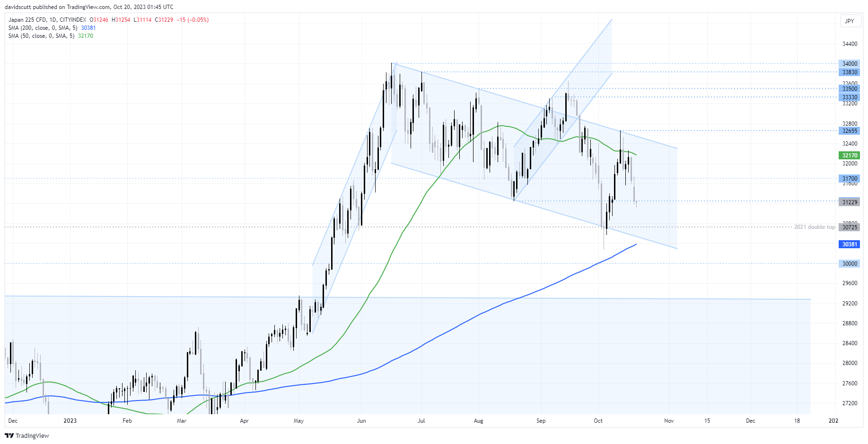The height and width of the screenshot is (444, 868).
Task: Click the green 32170 SMA 50 value label
Action: point(850,155)
